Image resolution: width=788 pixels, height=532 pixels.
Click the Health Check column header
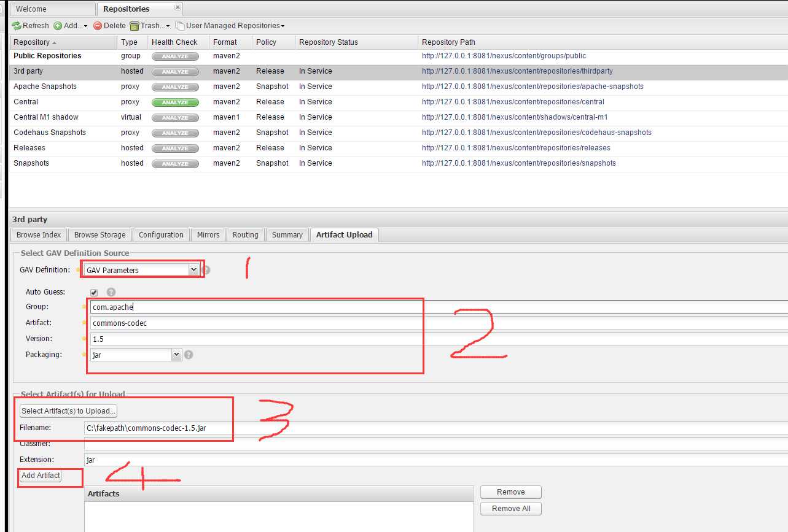178,42
